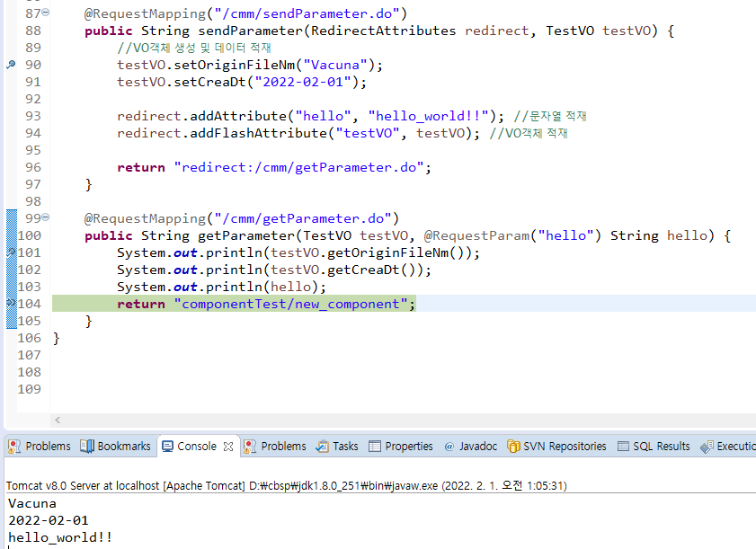Click line number 93 in the gutter

click(x=33, y=116)
